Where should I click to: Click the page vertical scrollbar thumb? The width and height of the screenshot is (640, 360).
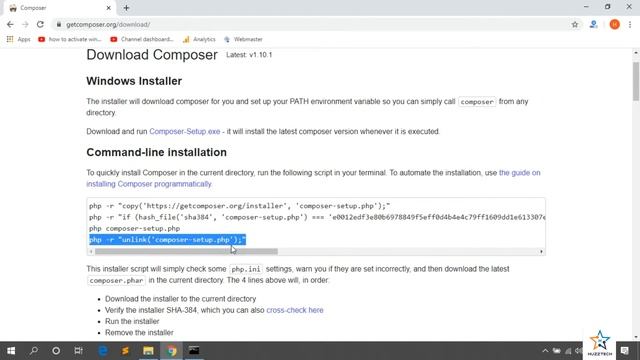click(636, 81)
